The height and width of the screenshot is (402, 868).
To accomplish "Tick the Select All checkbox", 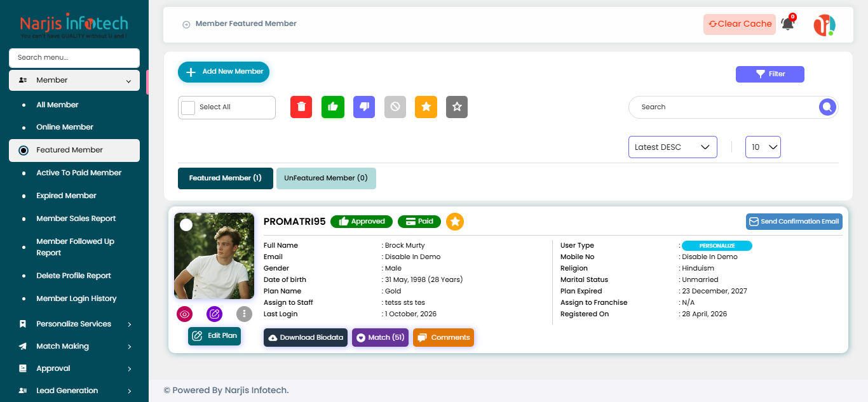I will tap(188, 107).
